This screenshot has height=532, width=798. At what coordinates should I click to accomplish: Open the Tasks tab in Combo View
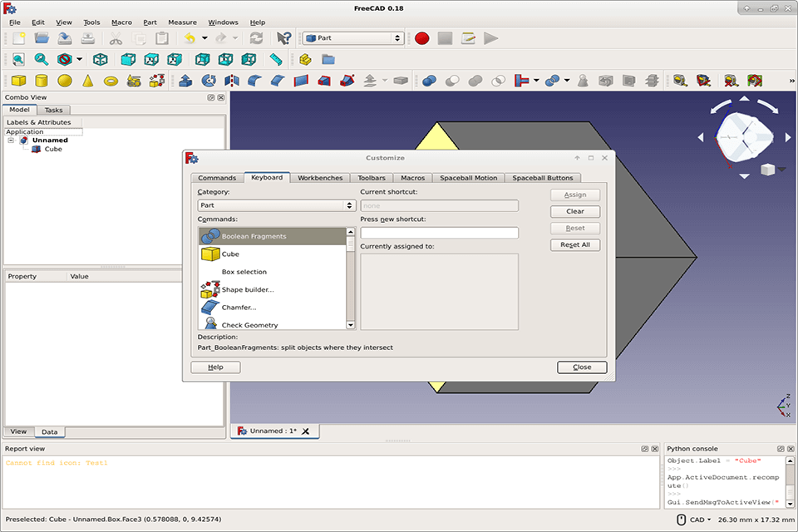tap(53, 110)
